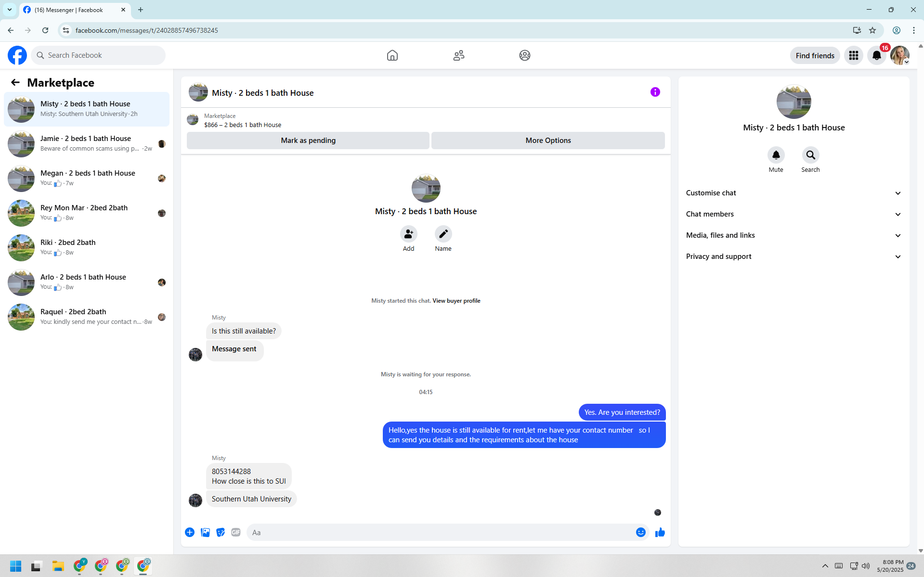Viewport: 924px width, 577px height.
Task: Open Rey Mon Mar 2bed 2bath conversation
Action: pyautogui.click(x=87, y=213)
